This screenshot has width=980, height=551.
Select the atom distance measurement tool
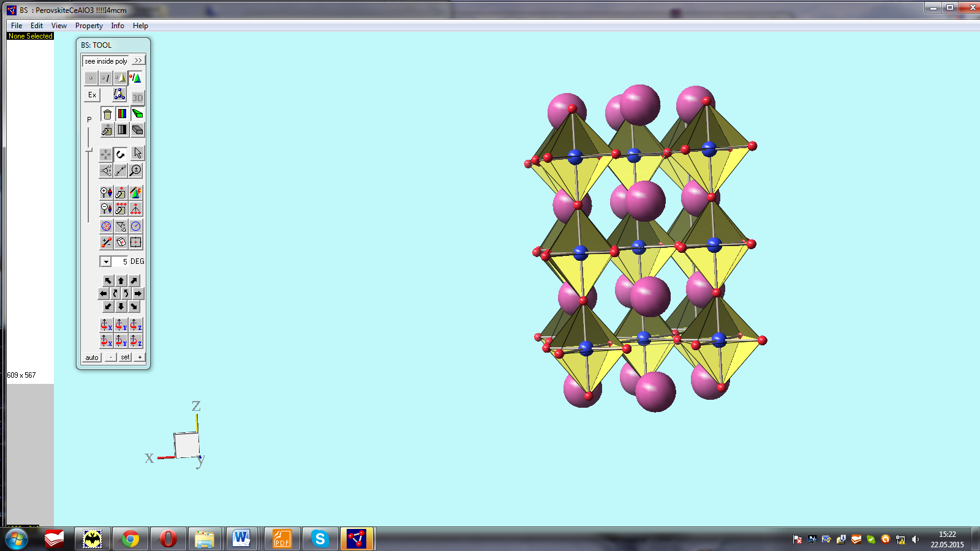[121, 170]
